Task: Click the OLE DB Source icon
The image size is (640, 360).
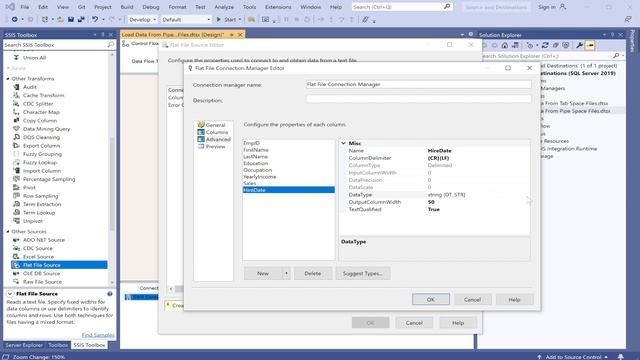Action: [16, 273]
